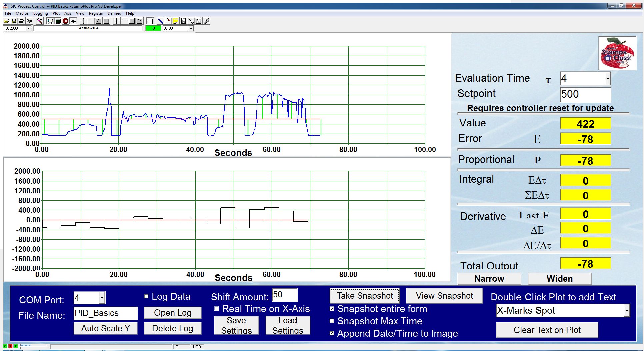644x351 pixels.
Task: Click the File Name input field
Action: point(105,313)
